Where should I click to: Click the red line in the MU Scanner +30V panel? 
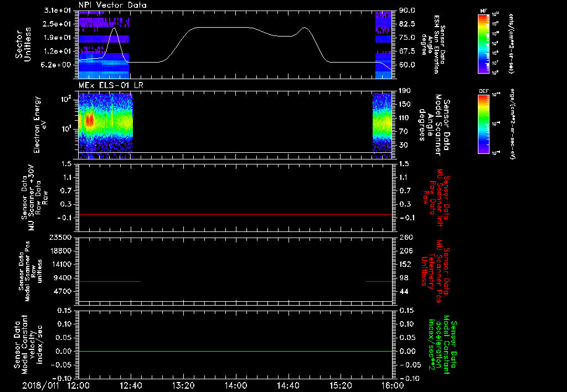[235, 214]
